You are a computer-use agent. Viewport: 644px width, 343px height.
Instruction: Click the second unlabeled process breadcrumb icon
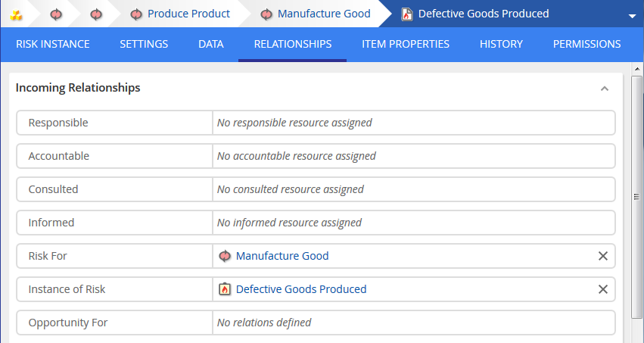[96, 14]
